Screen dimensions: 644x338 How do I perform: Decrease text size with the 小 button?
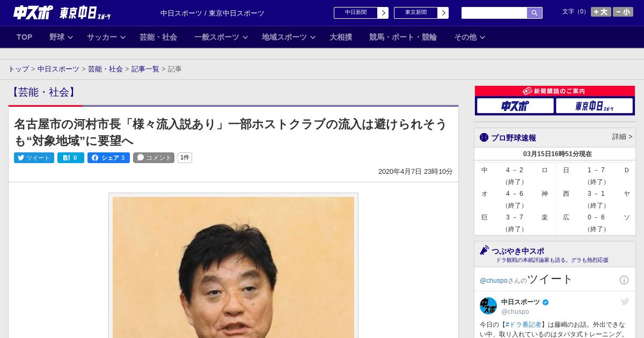623,12
